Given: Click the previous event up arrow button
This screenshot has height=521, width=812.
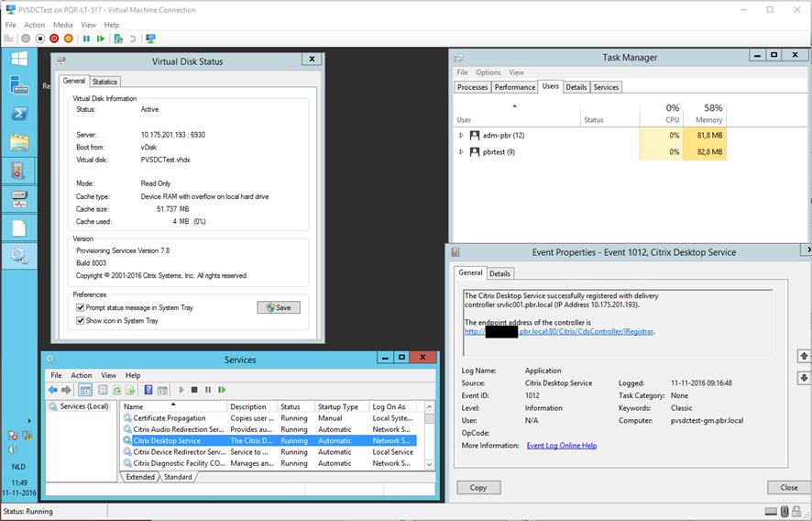Looking at the screenshot, I should tap(804, 356).
